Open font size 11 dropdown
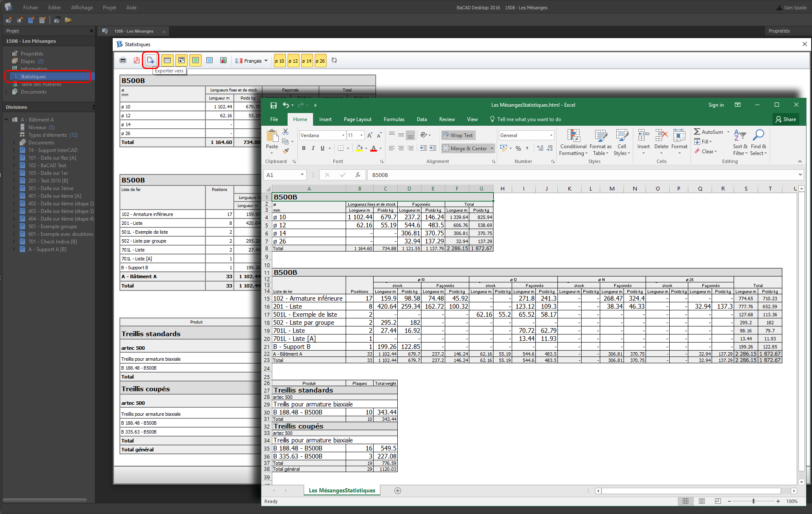Viewport: 812px width, 514px height. [x=361, y=135]
